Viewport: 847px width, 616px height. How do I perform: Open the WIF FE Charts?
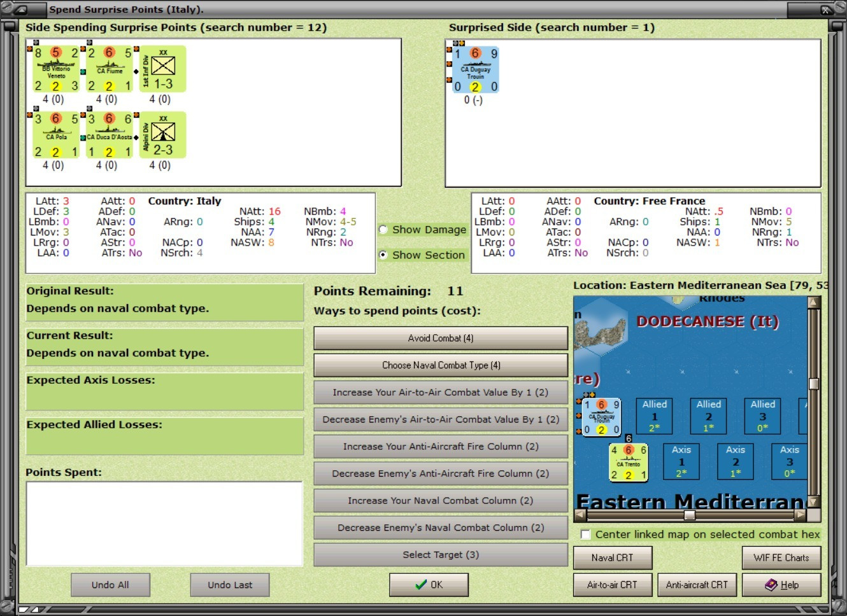[781, 558]
